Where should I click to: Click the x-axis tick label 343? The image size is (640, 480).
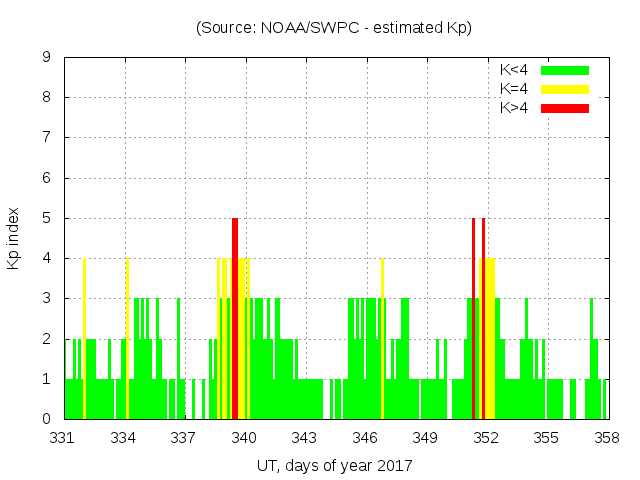305,437
